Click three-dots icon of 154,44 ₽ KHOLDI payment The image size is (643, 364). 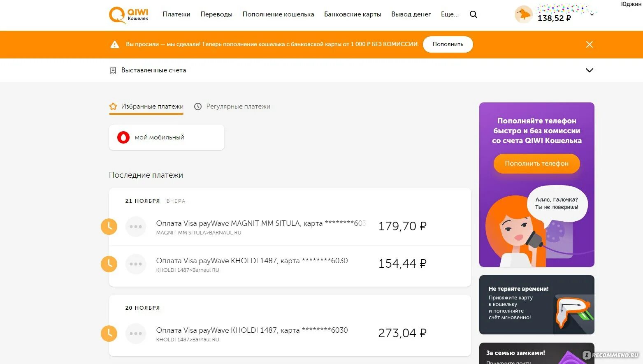coord(136,264)
